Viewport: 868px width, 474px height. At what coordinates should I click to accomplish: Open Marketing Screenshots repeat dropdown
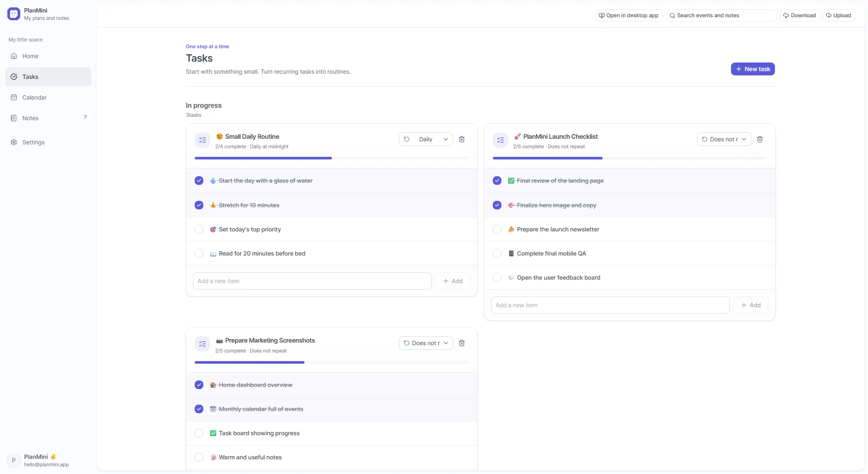pos(426,343)
